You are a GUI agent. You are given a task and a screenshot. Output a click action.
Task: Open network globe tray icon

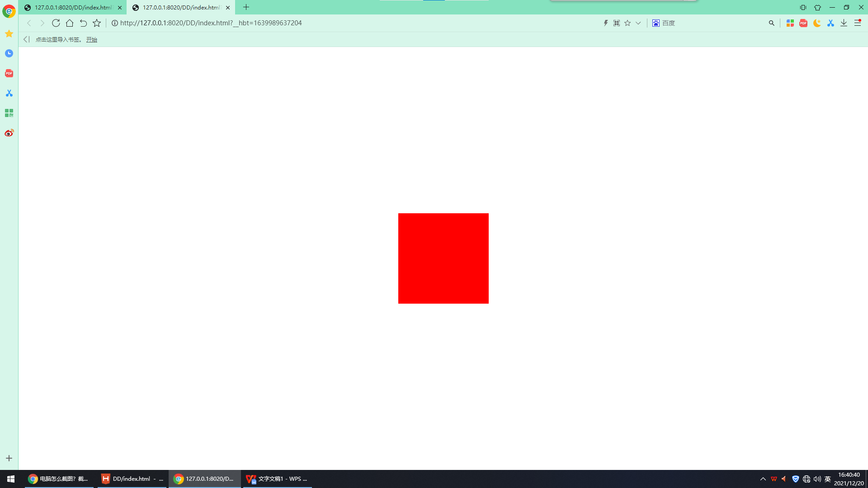coord(807,479)
